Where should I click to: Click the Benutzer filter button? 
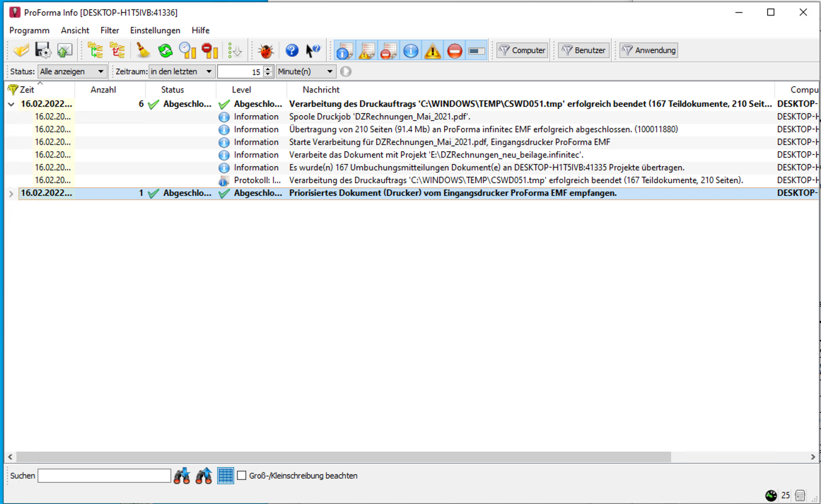pos(584,50)
